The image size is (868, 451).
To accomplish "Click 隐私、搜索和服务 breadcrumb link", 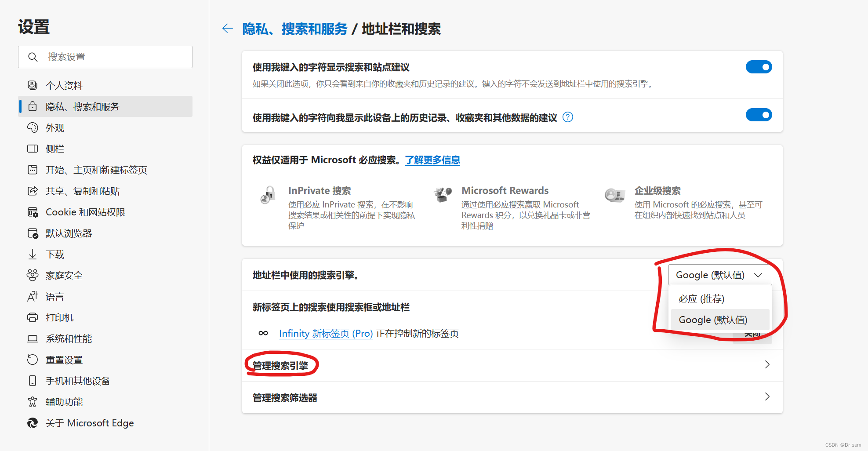I will [295, 29].
